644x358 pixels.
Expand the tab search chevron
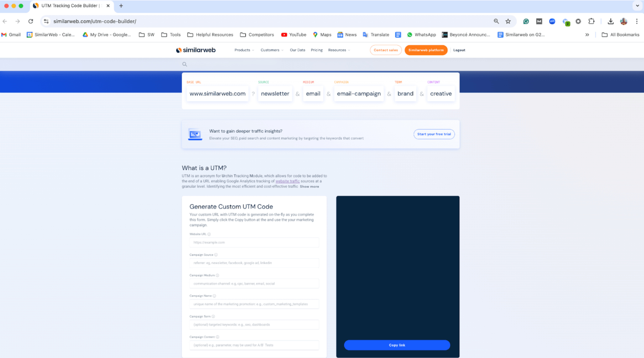pos(637,6)
